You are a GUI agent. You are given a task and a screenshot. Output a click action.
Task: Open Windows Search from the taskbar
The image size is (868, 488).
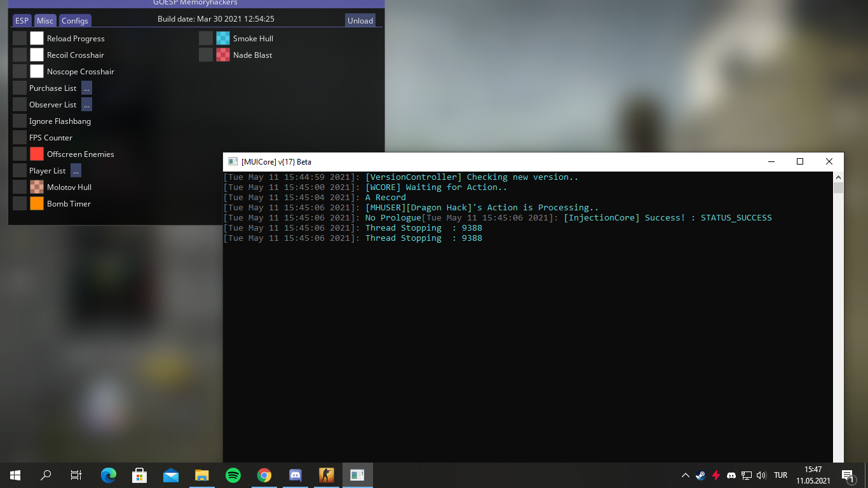tap(46, 475)
